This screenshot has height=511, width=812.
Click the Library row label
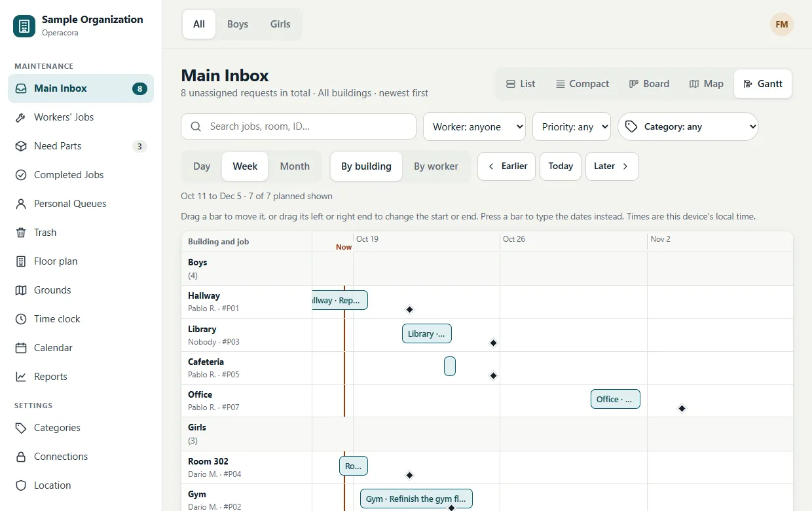[247, 335]
